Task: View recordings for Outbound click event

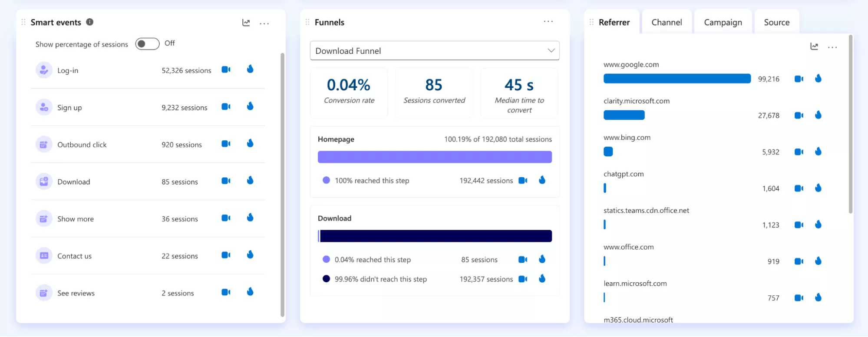Action: click(x=226, y=144)
